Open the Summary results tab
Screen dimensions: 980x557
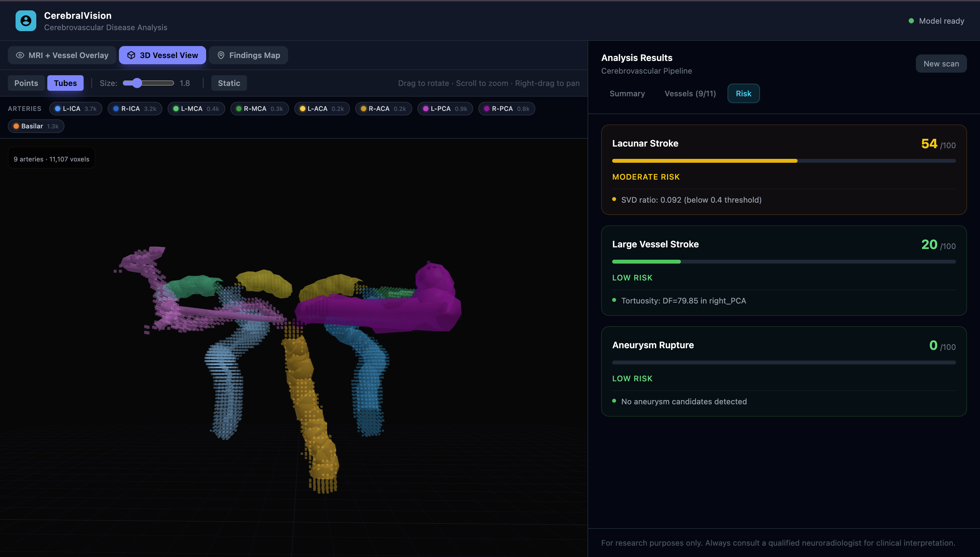click(x=627, y=94)
